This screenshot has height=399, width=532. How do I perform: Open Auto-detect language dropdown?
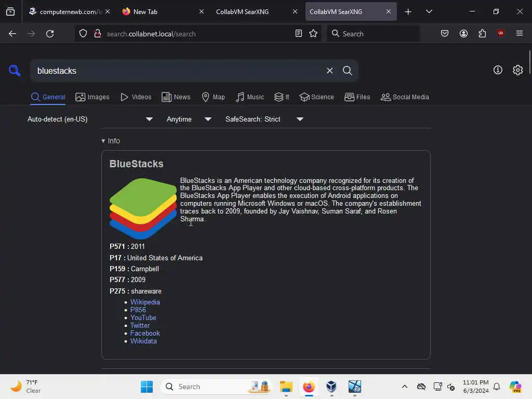[x=90, y=119]
